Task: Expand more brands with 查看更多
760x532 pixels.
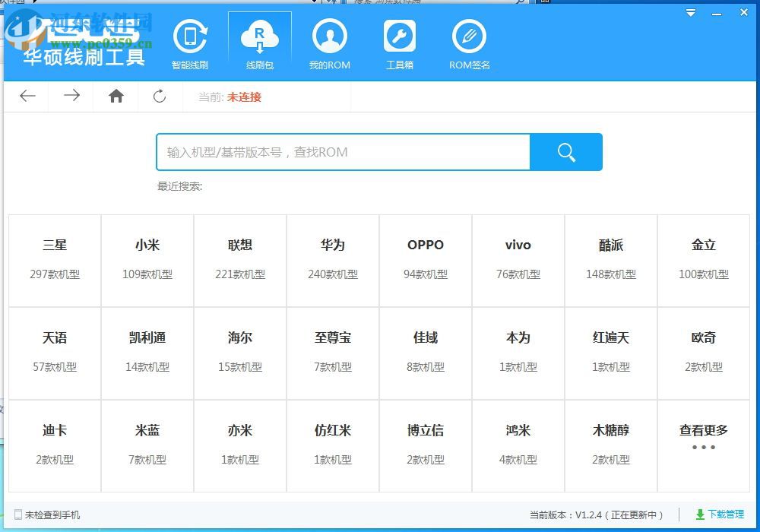Action: [x=703, y=429]
